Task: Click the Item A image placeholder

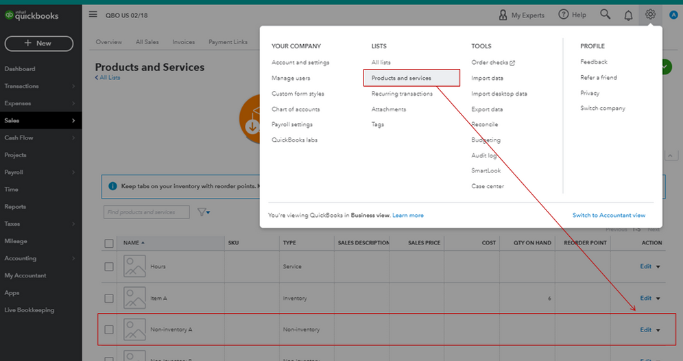Action: tap(134, 298)
